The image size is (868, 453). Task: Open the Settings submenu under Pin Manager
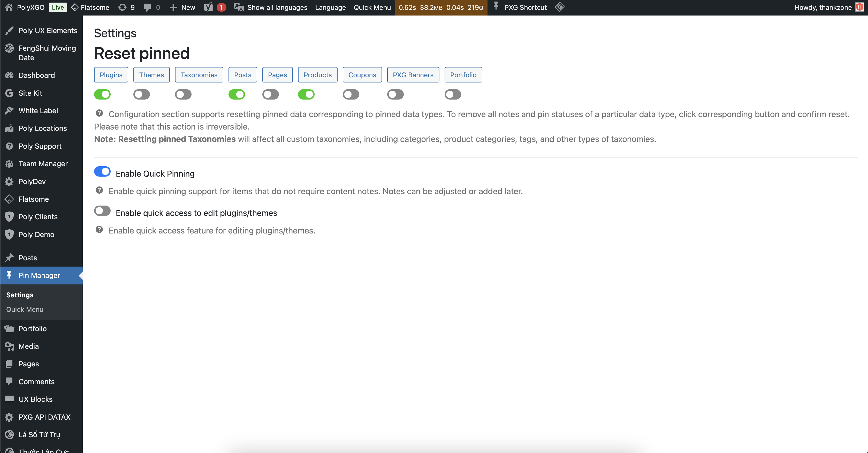pos(20,295)
